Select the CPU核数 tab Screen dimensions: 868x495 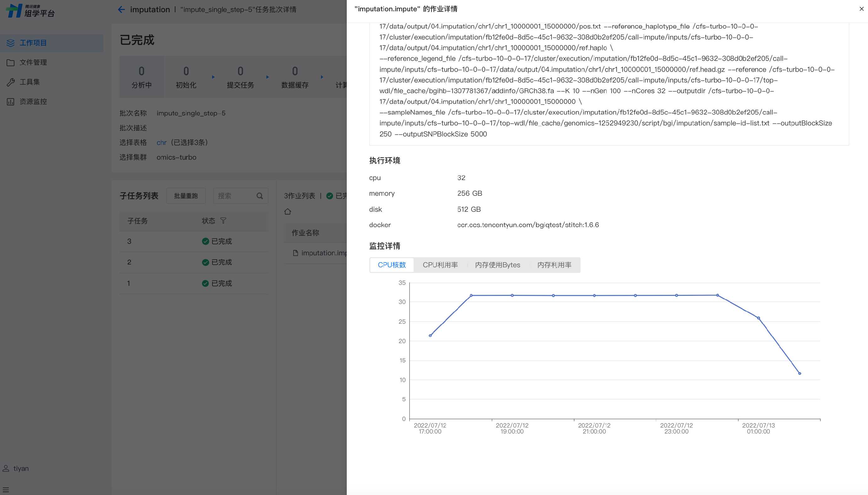pyautogui.click(x=392, y=265)
